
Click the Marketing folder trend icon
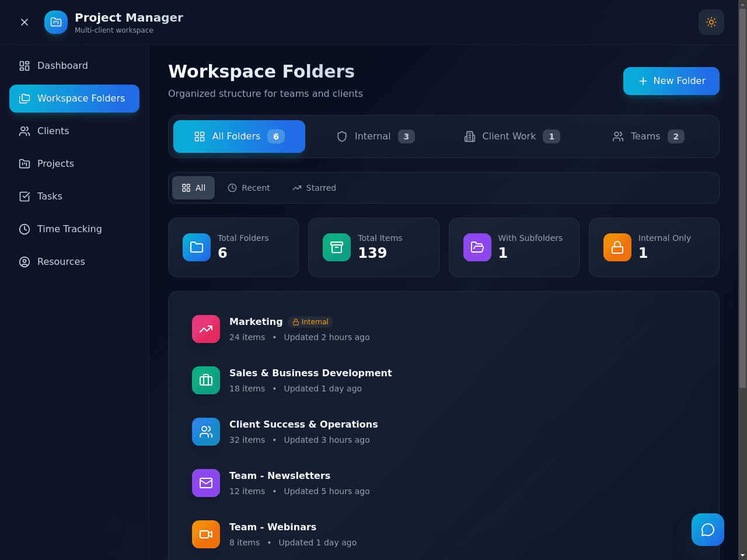pos(206,329)
